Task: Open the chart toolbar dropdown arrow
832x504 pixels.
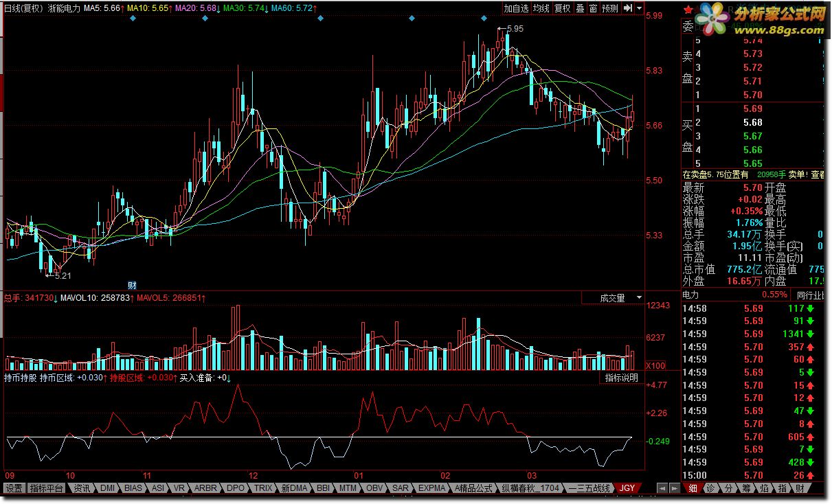Action: coord(639,8)
